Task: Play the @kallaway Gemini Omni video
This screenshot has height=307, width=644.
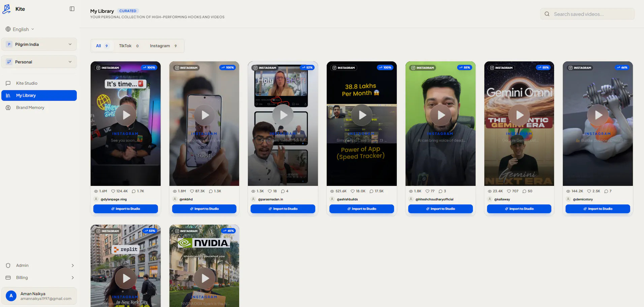Action: pos(519,115)
